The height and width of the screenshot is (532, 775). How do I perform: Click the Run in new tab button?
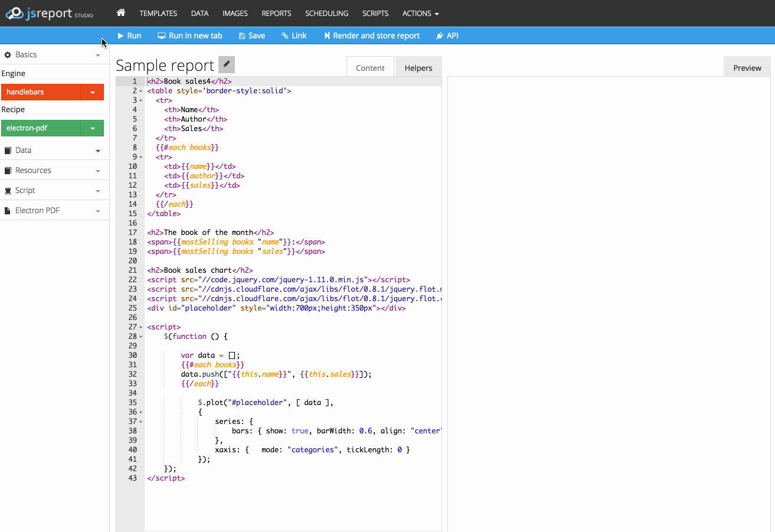tap(190, 35)
